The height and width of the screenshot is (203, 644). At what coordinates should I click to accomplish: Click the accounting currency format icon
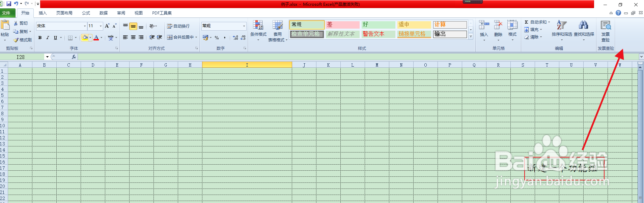point(205,38)
